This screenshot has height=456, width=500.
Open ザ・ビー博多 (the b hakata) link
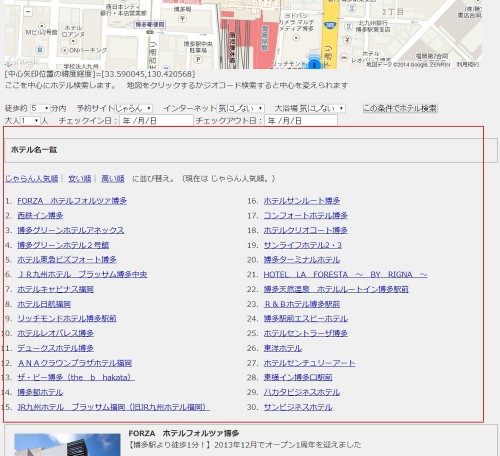tap(76, 377)
